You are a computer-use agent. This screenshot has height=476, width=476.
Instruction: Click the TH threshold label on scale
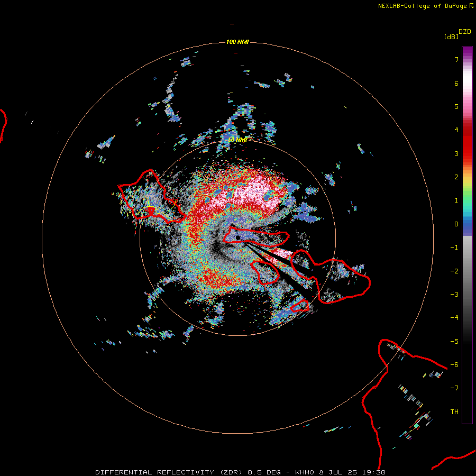(x=454, y=412)
